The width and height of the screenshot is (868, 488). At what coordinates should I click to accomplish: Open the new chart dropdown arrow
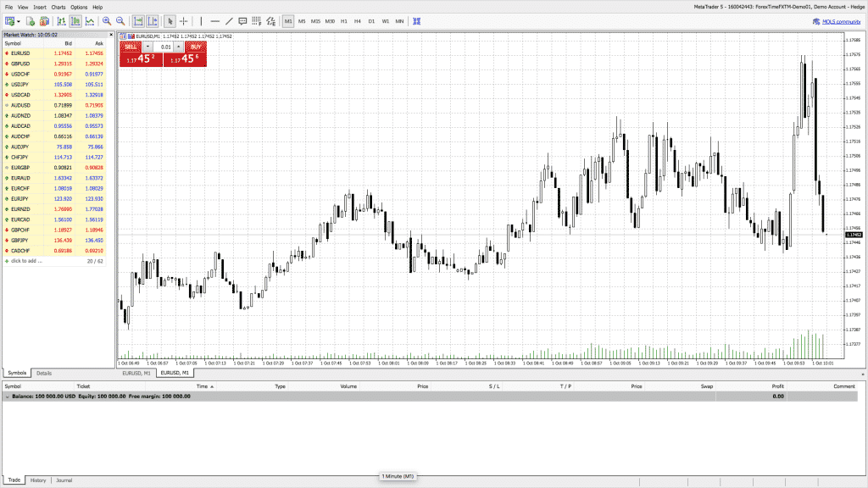pyautogui.click(x=20, y=20)
